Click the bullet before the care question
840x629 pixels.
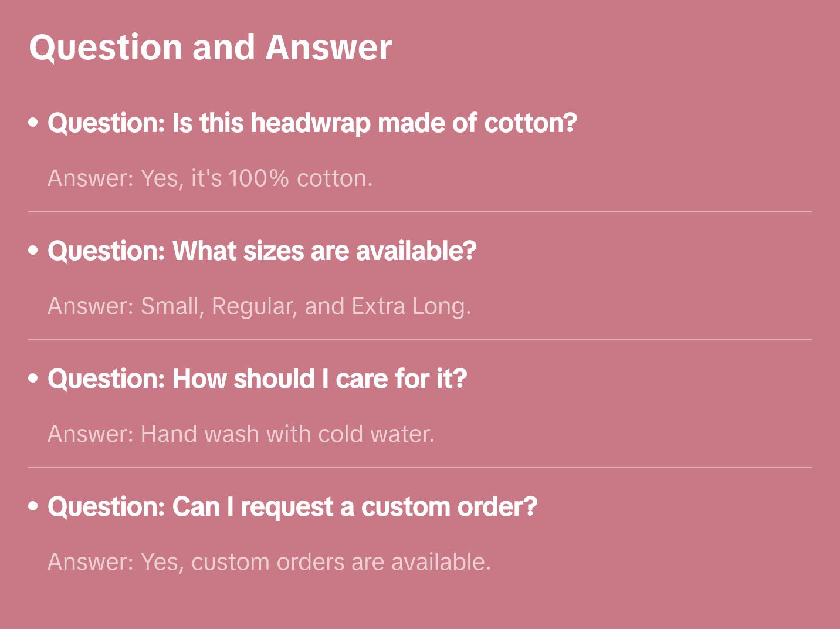pos(33,379)
